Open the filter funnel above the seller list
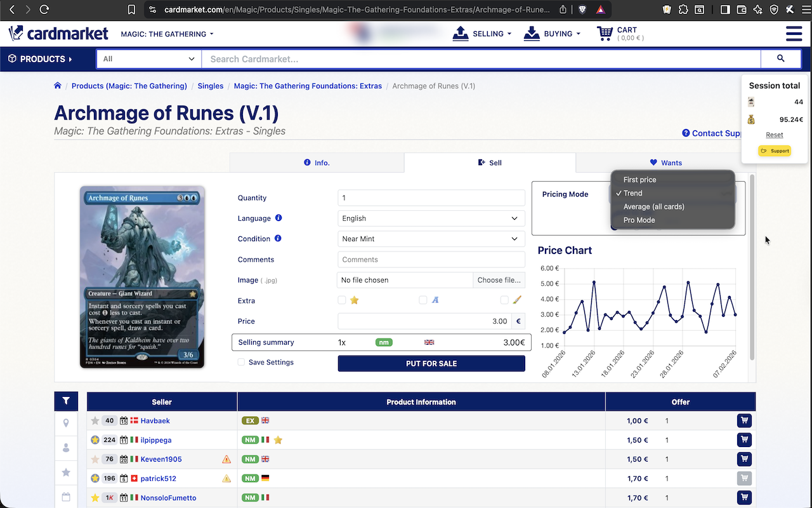812x508 pixels. [66, 401]
